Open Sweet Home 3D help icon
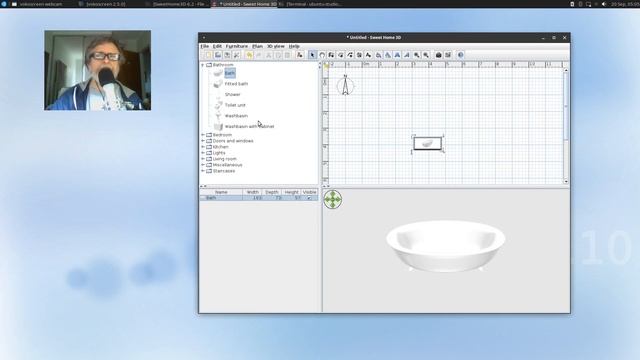The width and height of the screenshot is (640, 360). tap(460, 55)
